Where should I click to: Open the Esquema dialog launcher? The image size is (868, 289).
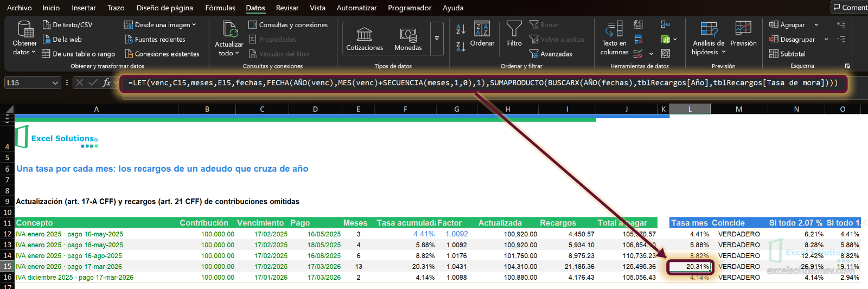pos(847,66)
